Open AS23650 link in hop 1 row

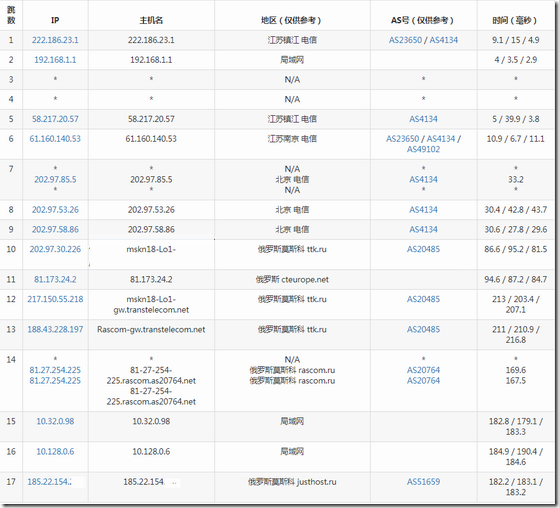[x=405, y=40]
